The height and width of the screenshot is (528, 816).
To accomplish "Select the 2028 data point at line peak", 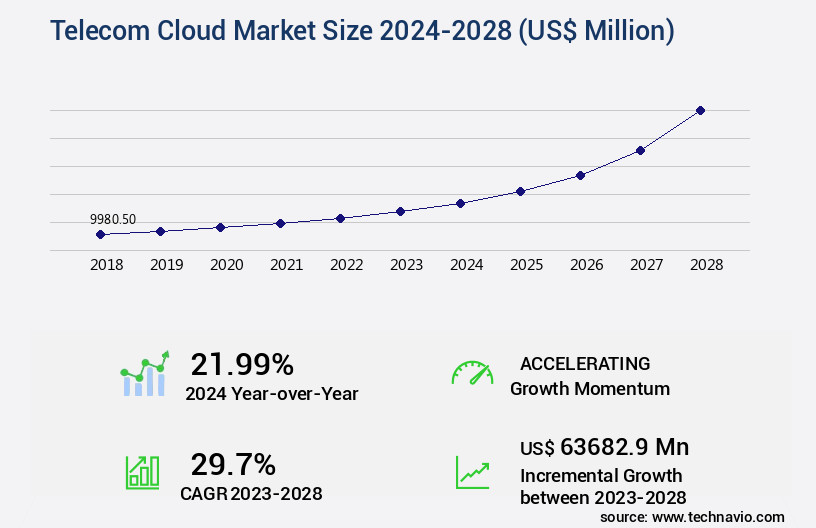I will coord(700,110).
